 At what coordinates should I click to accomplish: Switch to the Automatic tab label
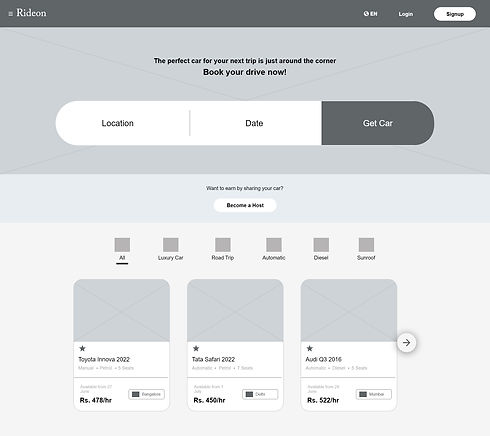(x=274, y=258)
